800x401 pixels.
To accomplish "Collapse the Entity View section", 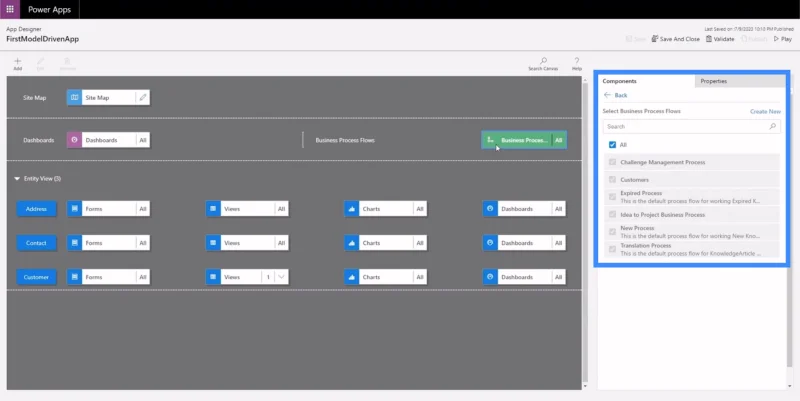I will 17,179.
